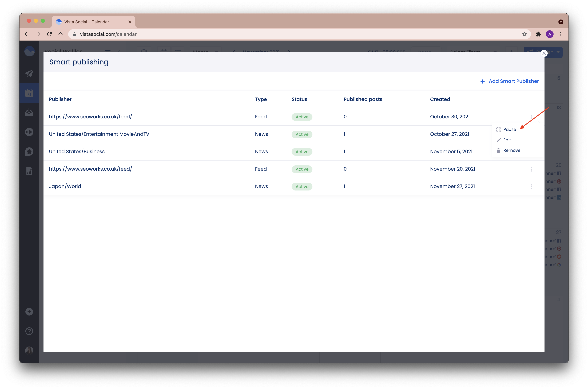
Task: Click the address bar URL
Action: tap(108, 34)
